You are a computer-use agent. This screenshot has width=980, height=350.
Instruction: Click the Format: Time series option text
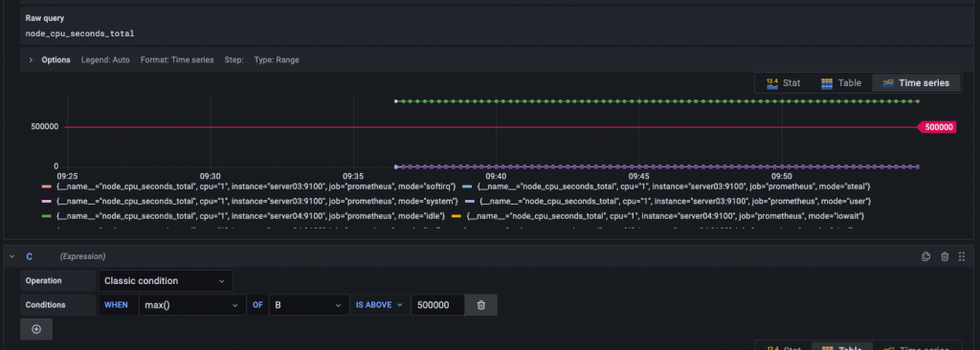[177, 60]
